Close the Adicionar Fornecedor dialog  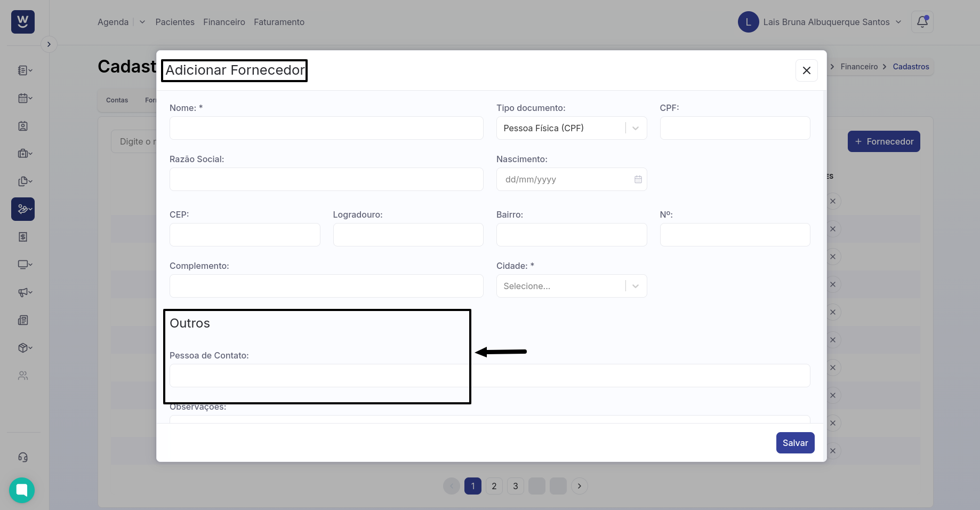(x=807, y=70)
